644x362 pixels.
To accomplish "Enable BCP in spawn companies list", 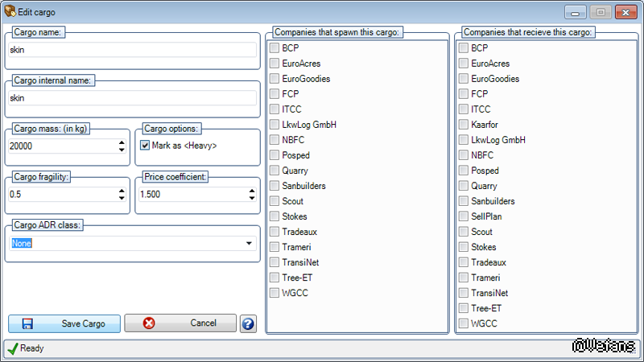I will [x=275, y=48].
